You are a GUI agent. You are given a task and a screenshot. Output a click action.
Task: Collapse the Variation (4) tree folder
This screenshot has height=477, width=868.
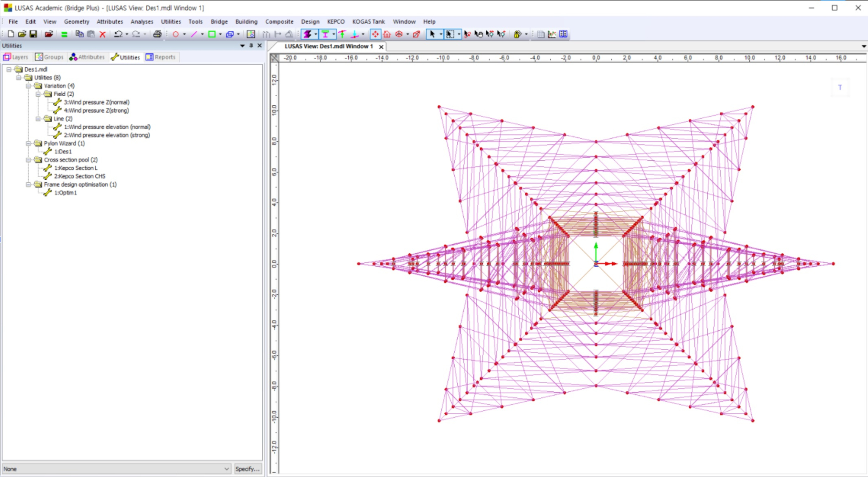coord(28,86)
